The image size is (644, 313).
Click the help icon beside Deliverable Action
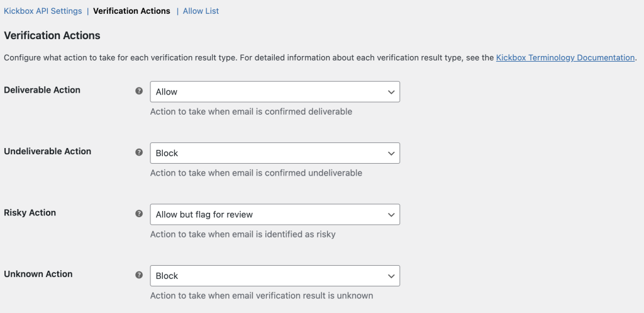pos(139,91)
